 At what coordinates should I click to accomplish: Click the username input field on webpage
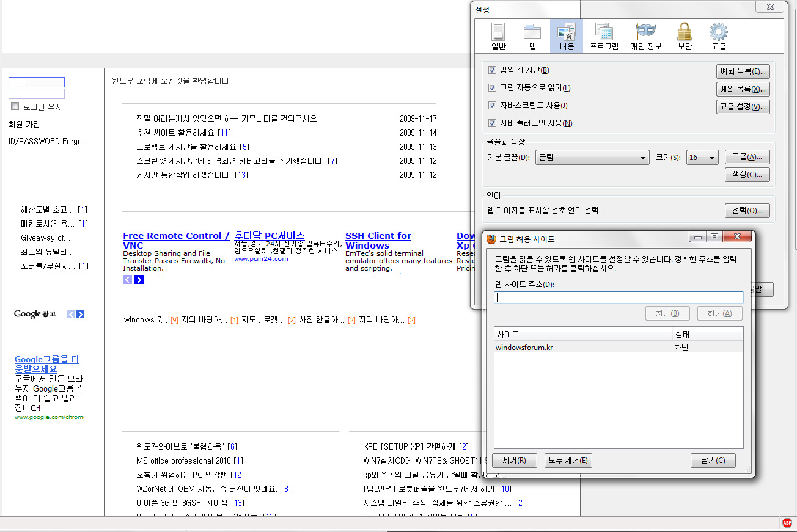point(37,82)
